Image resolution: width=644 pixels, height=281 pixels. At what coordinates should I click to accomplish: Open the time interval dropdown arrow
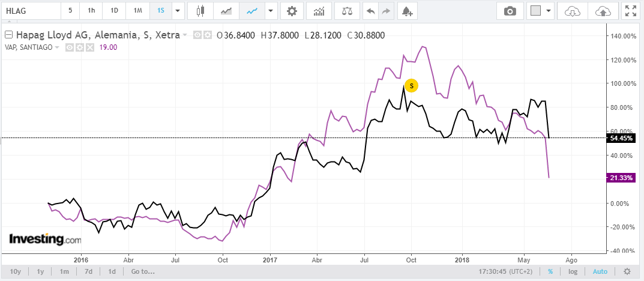tap(178, 11)
